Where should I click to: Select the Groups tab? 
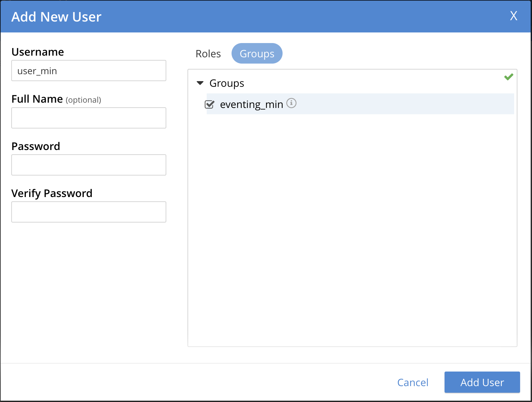pyautogui.click(x=257, y=54)
